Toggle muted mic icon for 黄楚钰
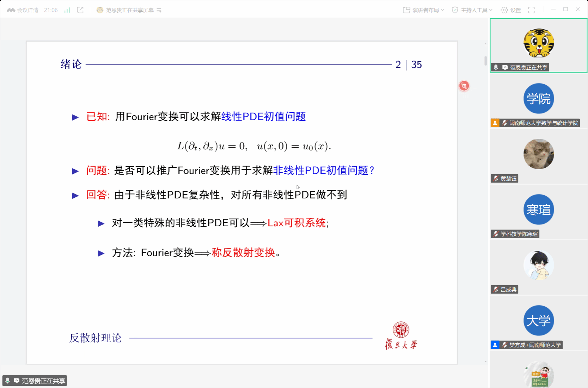The image size is (588, 388). coord(496,179)
